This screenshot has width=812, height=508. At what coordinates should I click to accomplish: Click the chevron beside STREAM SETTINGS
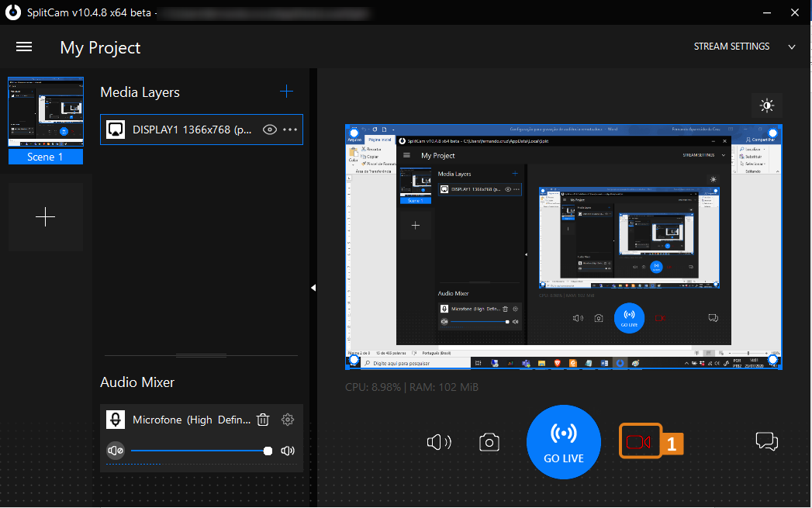[x=791, y=47]
